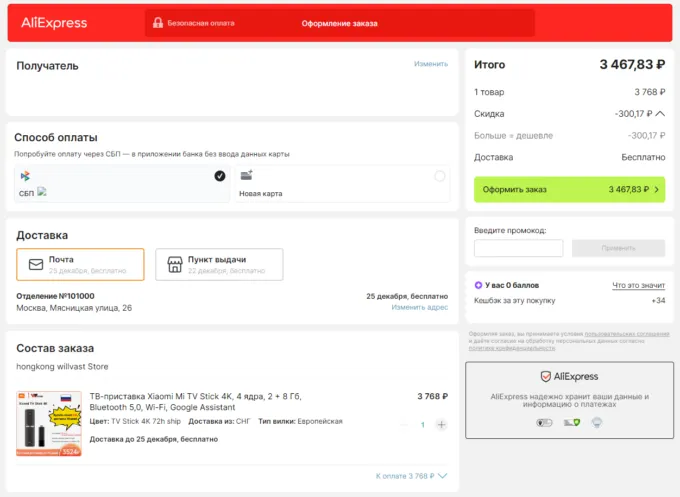Click the purple bonus points icon
Screen dimensions: 680x497
point(478,285)
